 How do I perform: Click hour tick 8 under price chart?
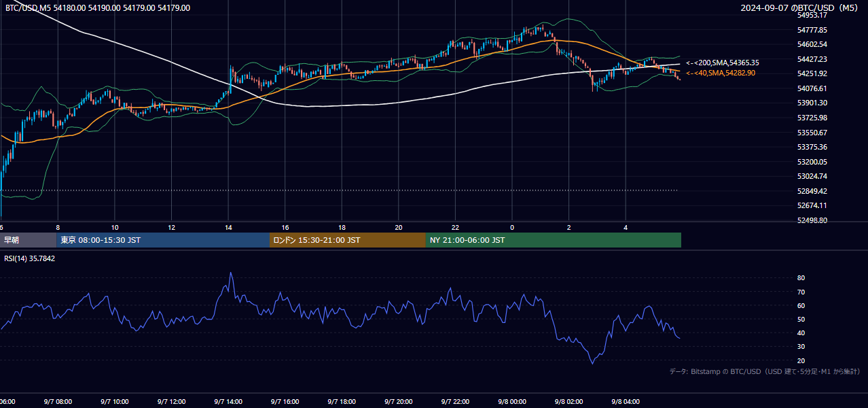pos(58,227)
